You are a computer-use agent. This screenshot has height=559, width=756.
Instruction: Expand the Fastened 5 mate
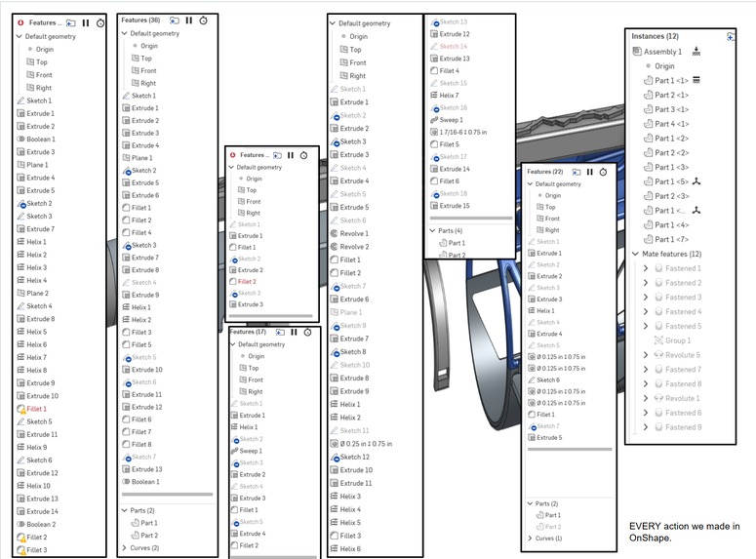[x=646, y=326]
